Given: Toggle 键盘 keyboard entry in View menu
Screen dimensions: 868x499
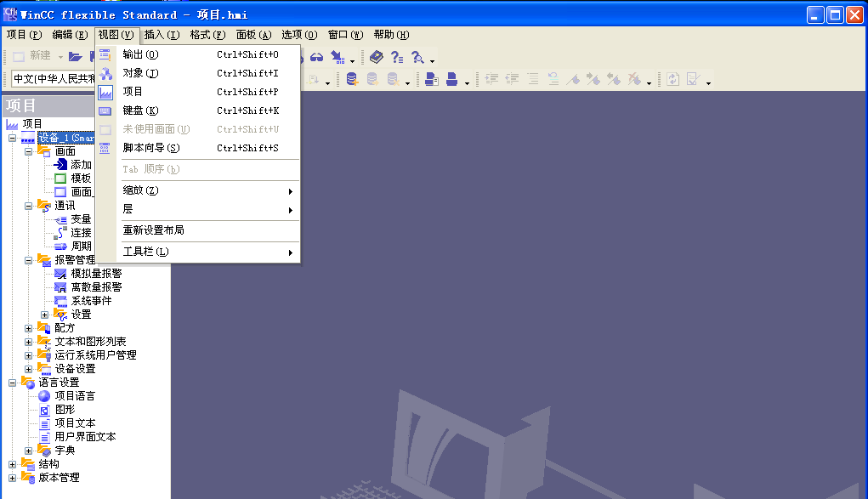Looking at the screenshot, I should coord(199,111).
